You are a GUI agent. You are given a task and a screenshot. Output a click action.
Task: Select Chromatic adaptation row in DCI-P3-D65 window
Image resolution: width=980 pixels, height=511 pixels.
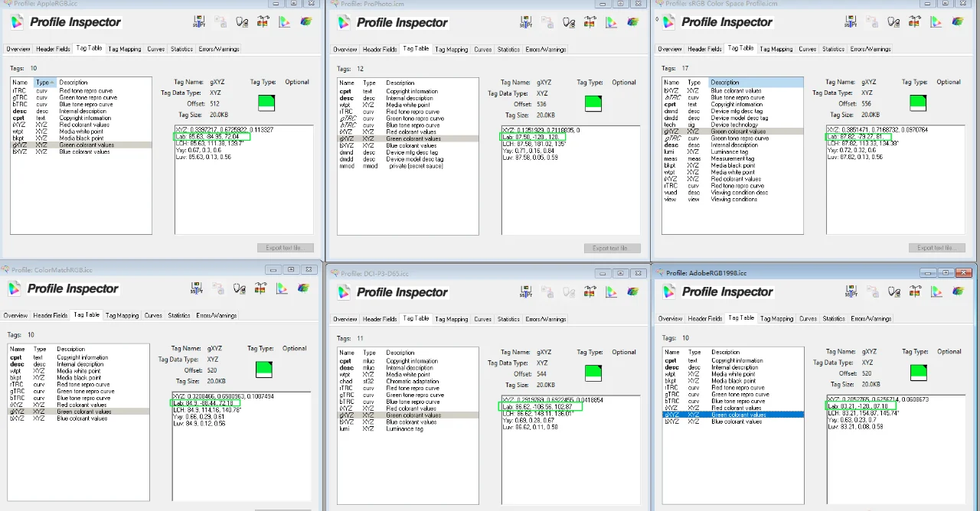pos(407,381)
